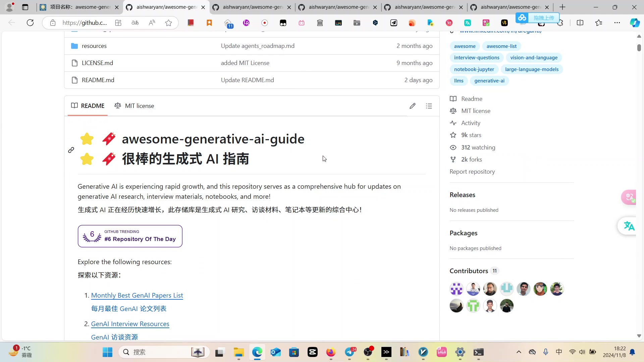Viewport: 644px width, 362px height.
Task: Click the red book extension icon
Action: coord(191,23)
